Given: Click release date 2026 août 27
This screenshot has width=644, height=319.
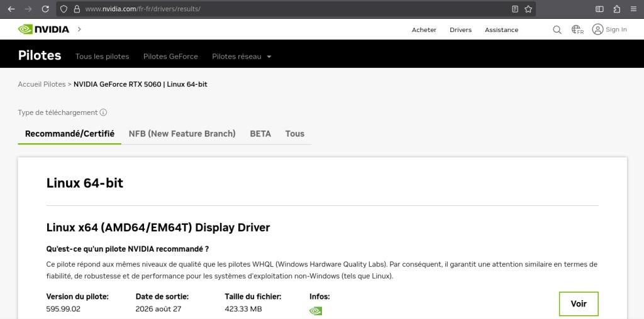Looking at the screenshot, I should coord(158,309).
